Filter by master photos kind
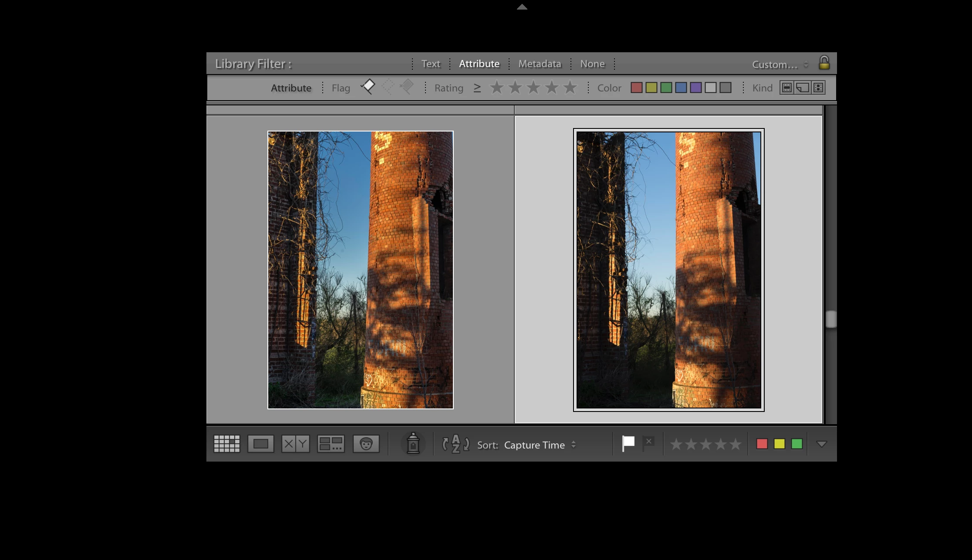Viewport: 972px width, 560px height. coord(786,88)
